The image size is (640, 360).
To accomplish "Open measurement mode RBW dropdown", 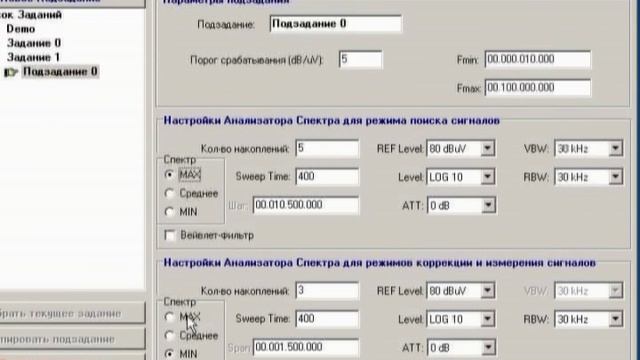I will click(x=615, y=319).
